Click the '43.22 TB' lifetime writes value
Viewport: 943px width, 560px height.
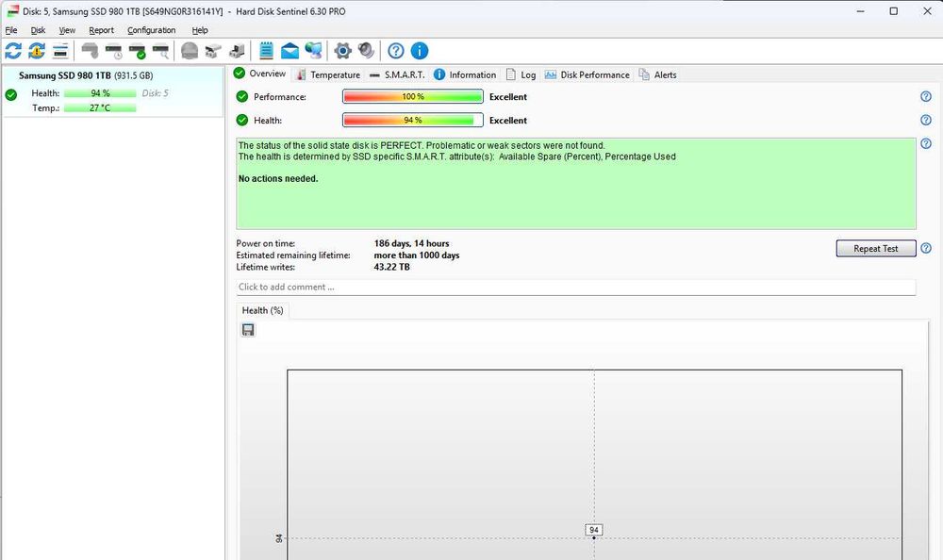coord(391,267)
